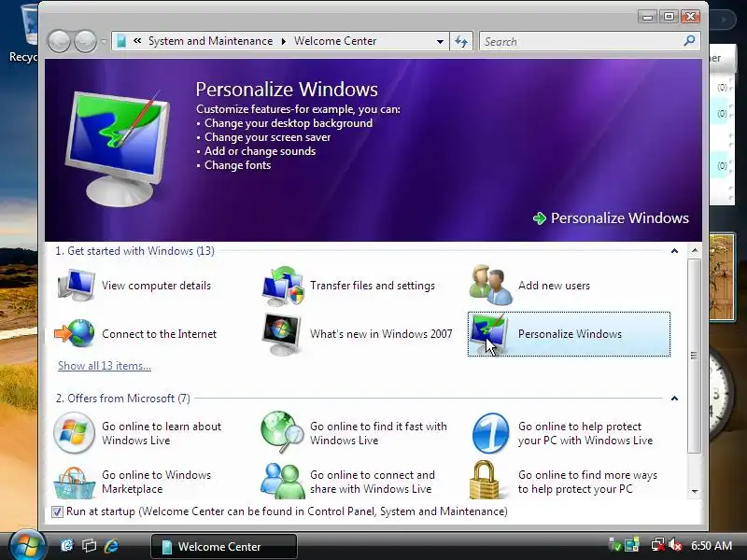Open the Windows Marketplace basket icon
747x560 pixels.
[75, 483]
